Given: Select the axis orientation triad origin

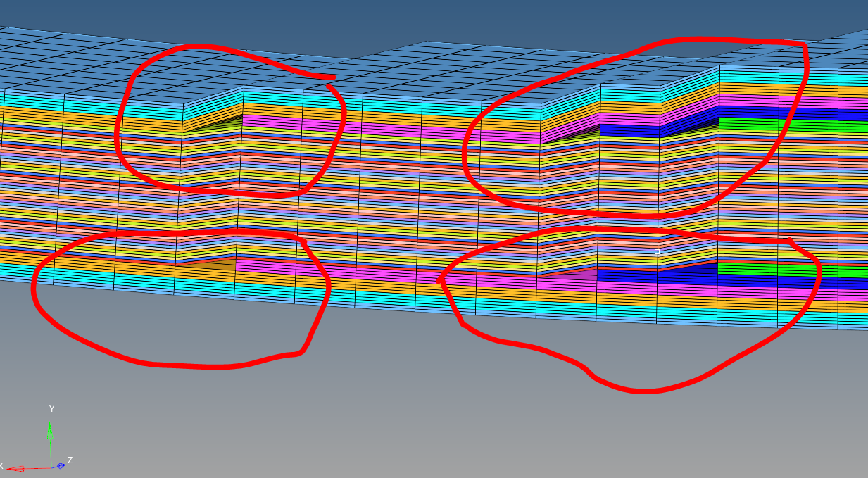Looking at the screenshot, I should pos(51,467).
